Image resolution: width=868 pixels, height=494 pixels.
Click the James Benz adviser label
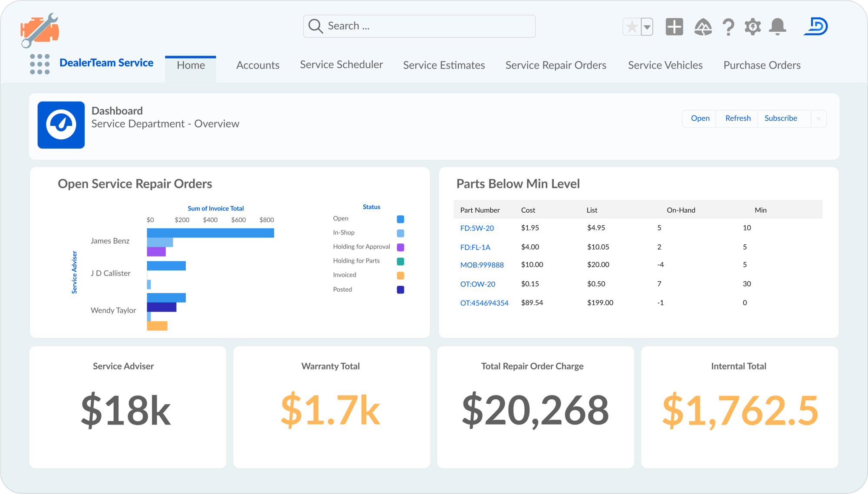tap(110, 241)
